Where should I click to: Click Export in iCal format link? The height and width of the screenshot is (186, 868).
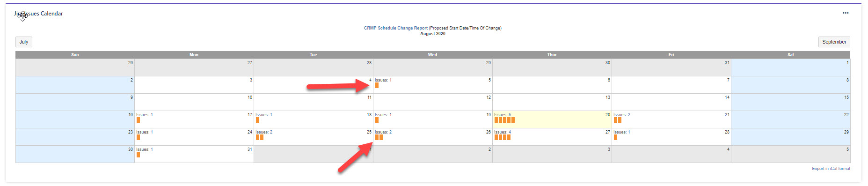coord(831,169)
